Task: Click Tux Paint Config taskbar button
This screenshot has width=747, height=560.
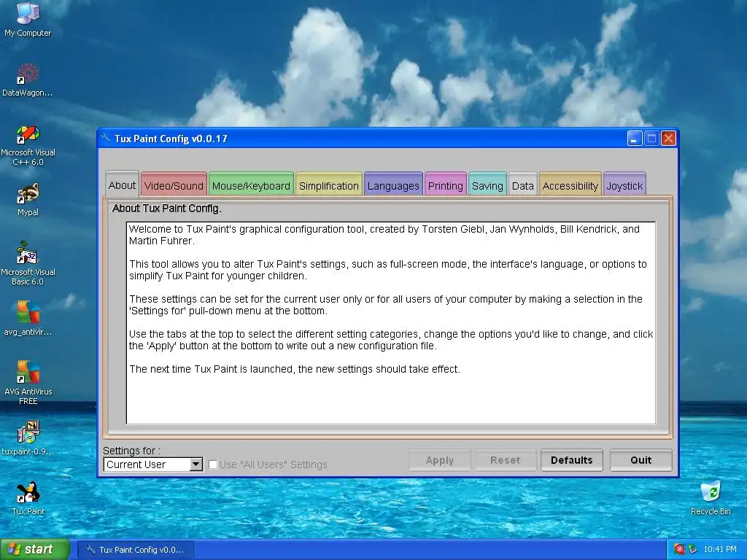Action: pos(136,550)
